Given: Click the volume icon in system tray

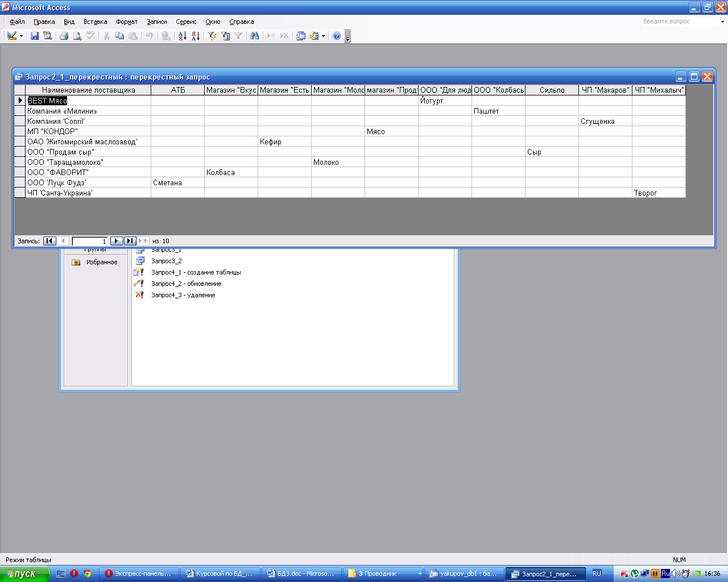Looking at the screenshot, I should [675, 573].
